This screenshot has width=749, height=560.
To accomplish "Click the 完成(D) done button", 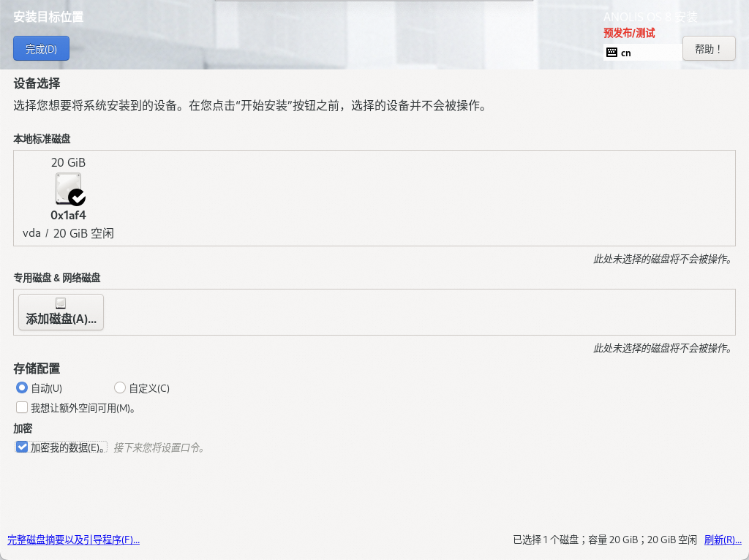I will [x=41, y=49].
